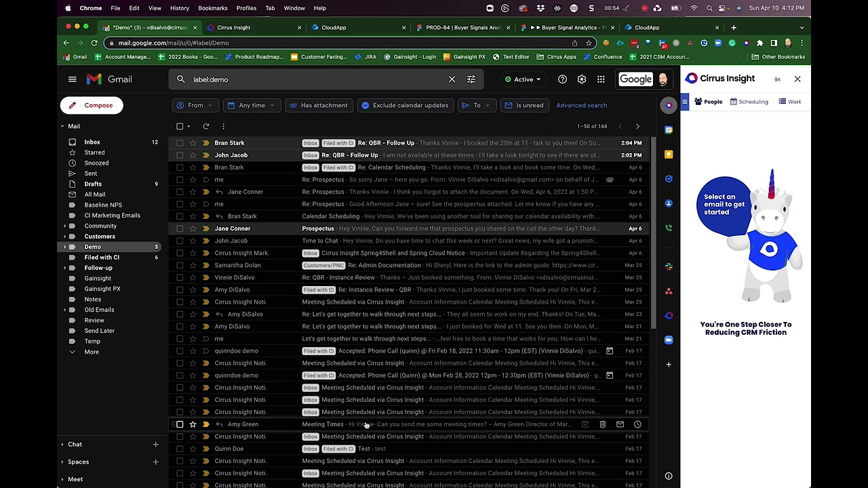This screenshot has height=488, width=868.
Task: Open the To filter dropdown
Action: point(477,105)
